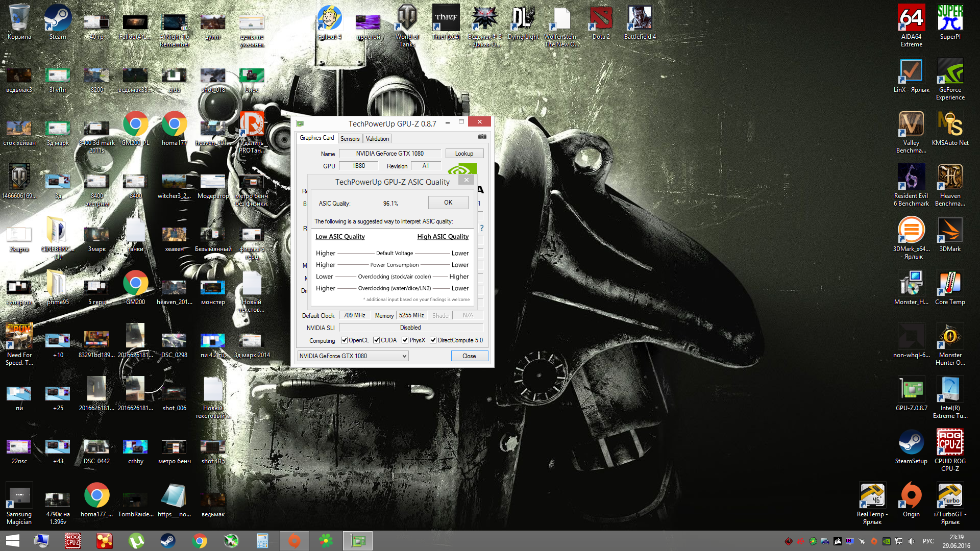Click the Lookup button
980x551 pixels.
(463, 154)
